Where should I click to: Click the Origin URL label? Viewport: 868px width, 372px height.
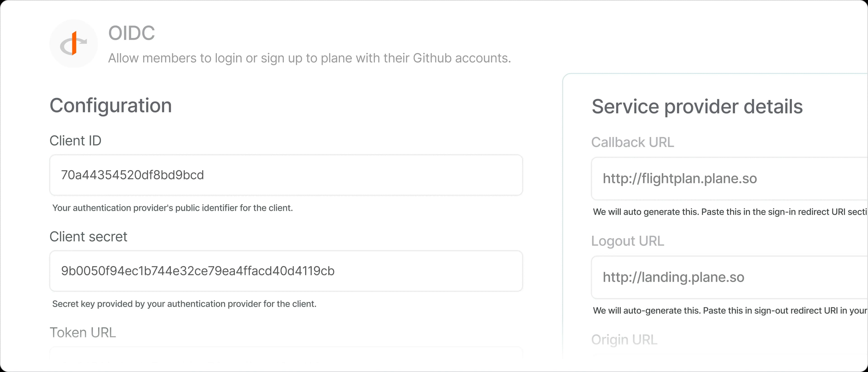[x=624, y=340]
